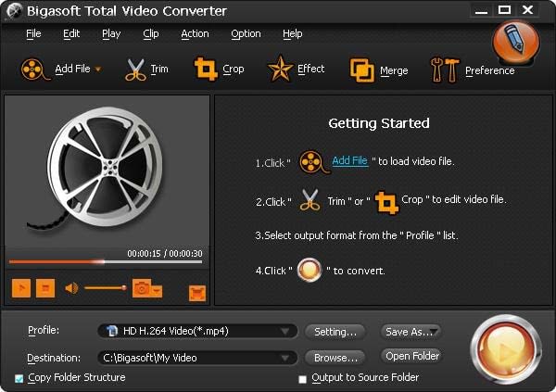Click the Play button under preview
This screenshot has width=556, height=392.
pyautogui.click(x=21, y=288)
